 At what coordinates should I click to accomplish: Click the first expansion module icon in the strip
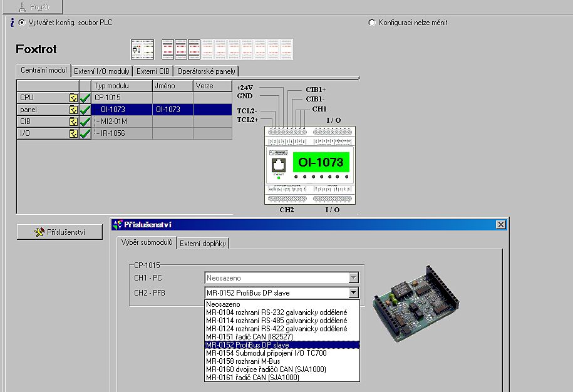(167, 49)
